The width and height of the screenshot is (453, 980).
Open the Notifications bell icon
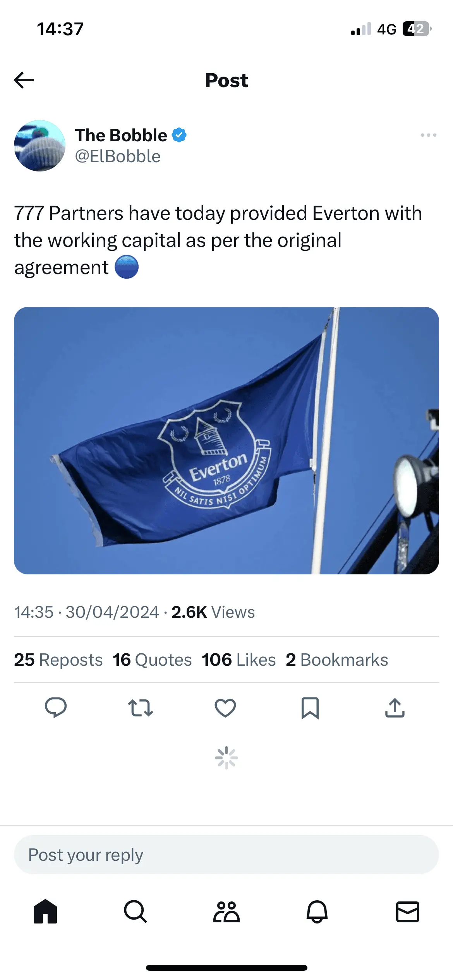coord(317,911)
